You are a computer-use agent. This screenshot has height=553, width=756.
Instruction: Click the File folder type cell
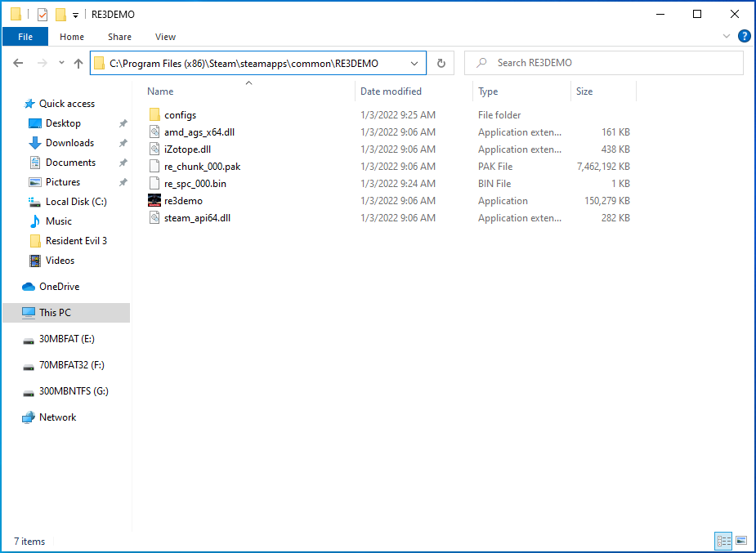coord(499,115)
